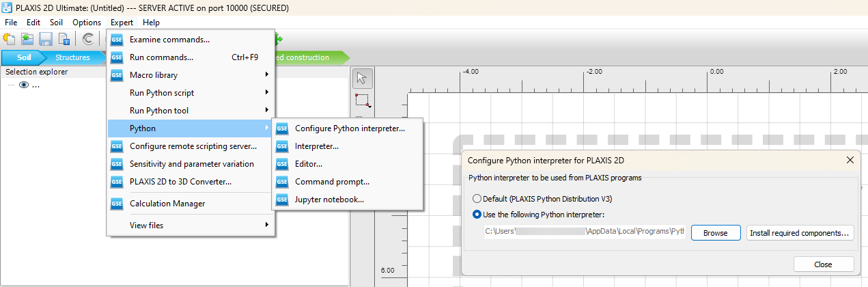The height and width of the screenshot is (287, 868).
Task: Click the Python interpreter path field
Action: (585, 232)
